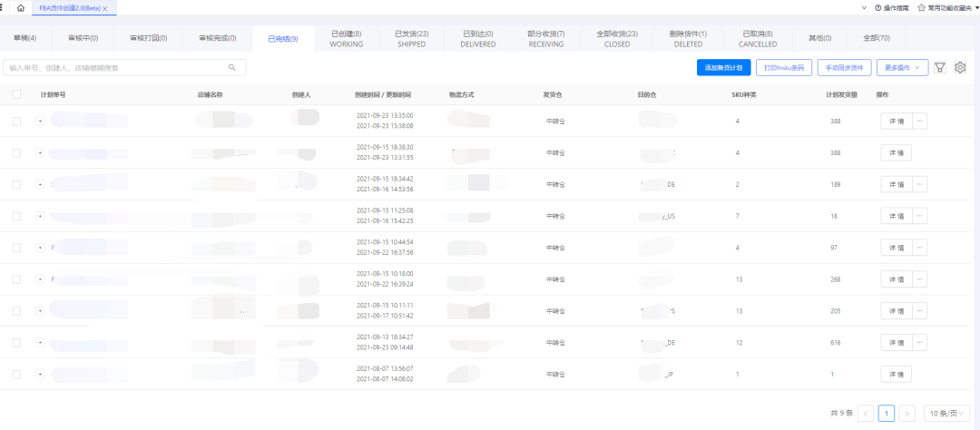
Task: Check the first row's checkbox
Action: [x=16, y=121]
